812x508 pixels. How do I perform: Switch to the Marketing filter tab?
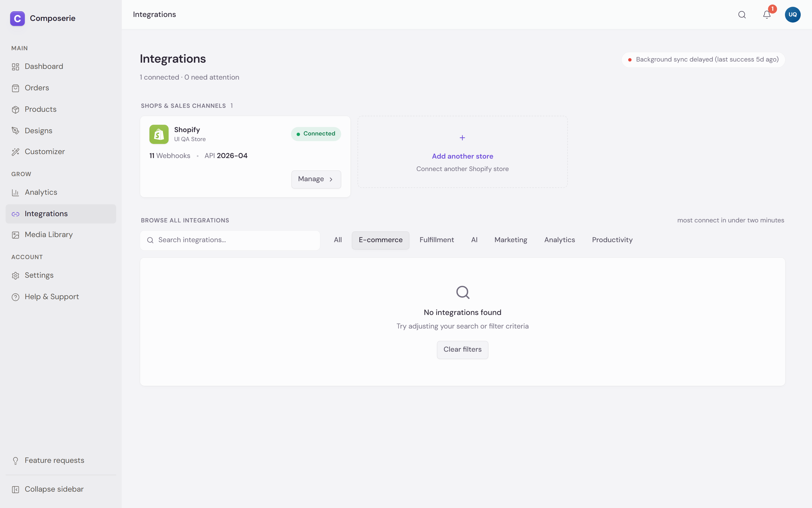pyautogui.click(x=511, y=240)
